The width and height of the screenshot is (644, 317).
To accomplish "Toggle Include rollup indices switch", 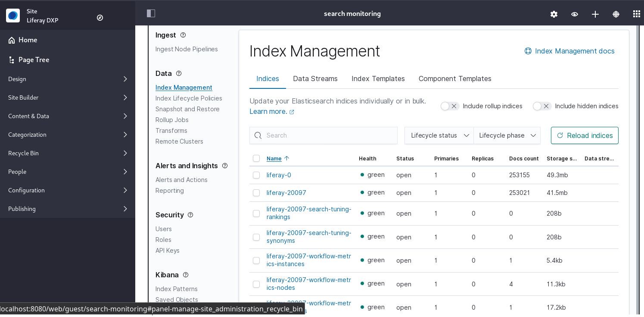I will coord(450,106).
